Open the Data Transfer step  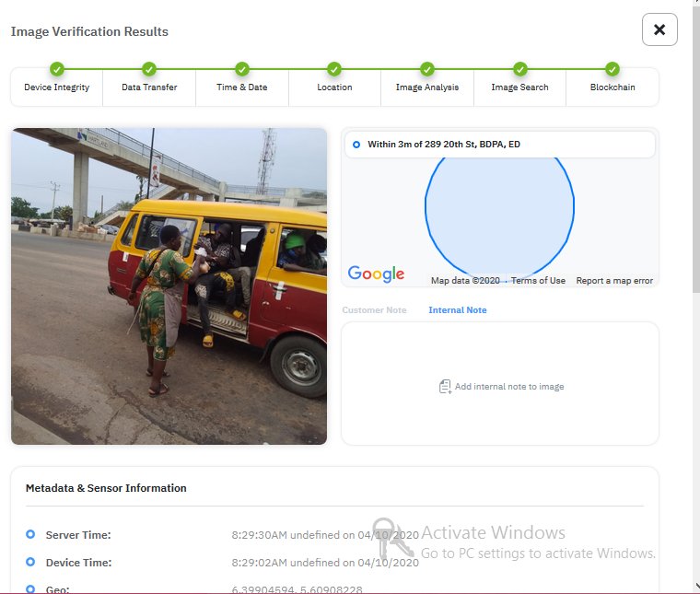pos(149,87)
